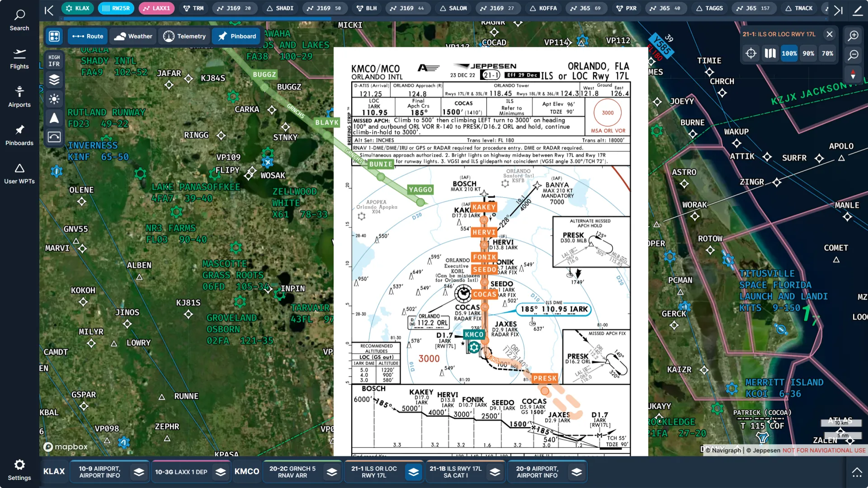
Task: Open map layers stack icon
Action: (x=54, y=80)
